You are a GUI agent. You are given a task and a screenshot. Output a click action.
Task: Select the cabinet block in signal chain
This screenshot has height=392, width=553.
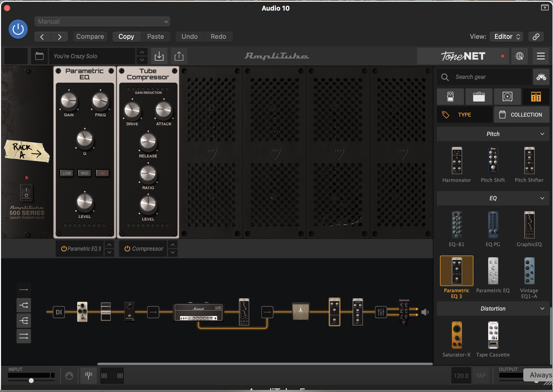[x=301, y=311]
